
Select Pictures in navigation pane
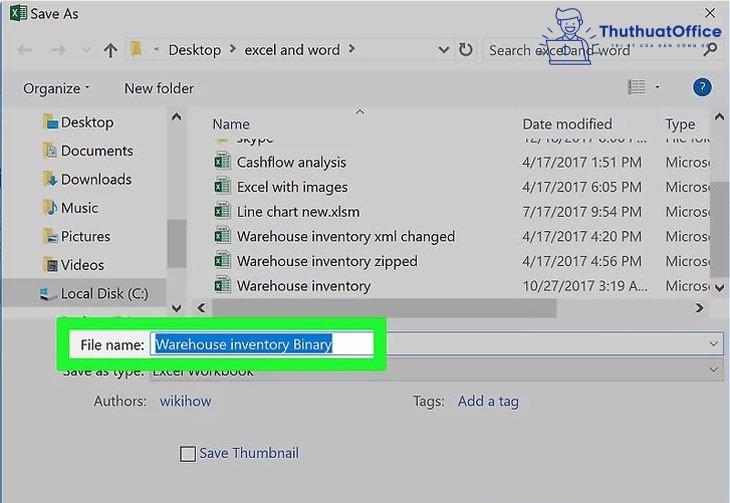click(x=77, y=236)
